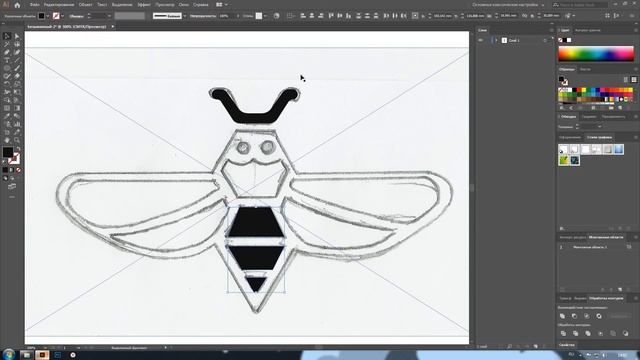Viewport: 640px width, 360px height.
Task: Open the Файл menu
Action: (34, 4)
